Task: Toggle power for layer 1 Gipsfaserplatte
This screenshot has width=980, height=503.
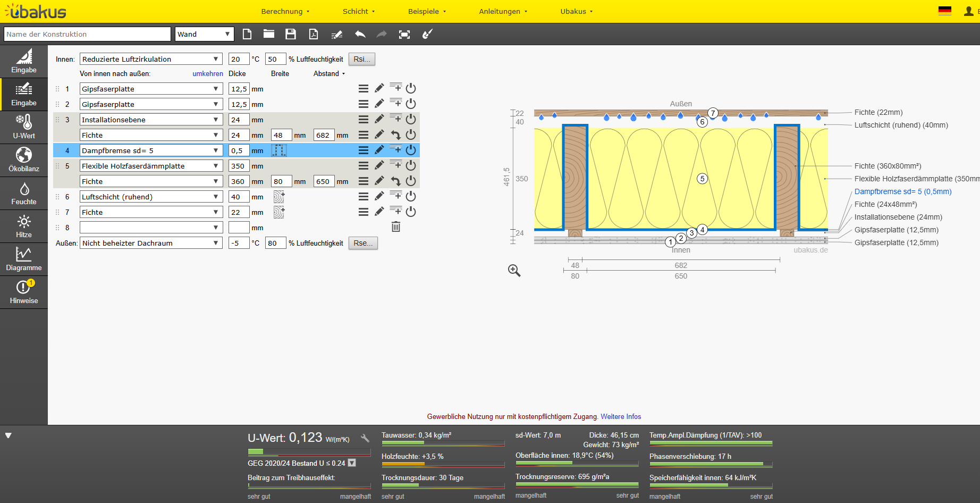Action: tap(411, 88)
